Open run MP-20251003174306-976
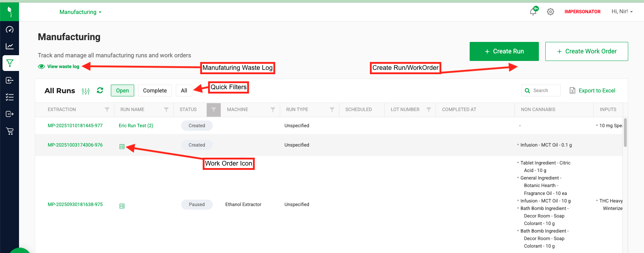Image resolution: width=644 pixels, height=253 pixels. point(75,145)
